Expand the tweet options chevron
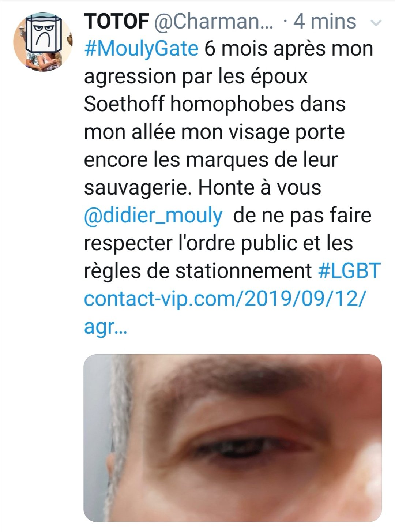395x532 pixels. point(376,23)
